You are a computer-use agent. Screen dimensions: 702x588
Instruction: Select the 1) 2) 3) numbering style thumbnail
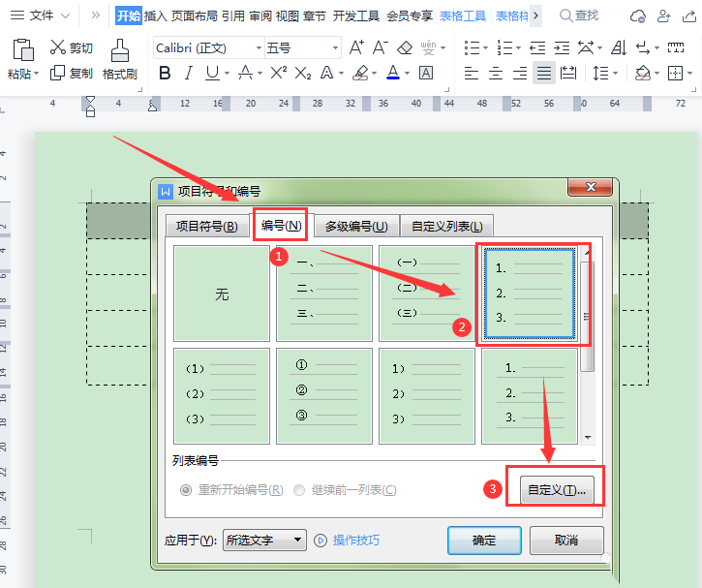(x=427, y=396)
